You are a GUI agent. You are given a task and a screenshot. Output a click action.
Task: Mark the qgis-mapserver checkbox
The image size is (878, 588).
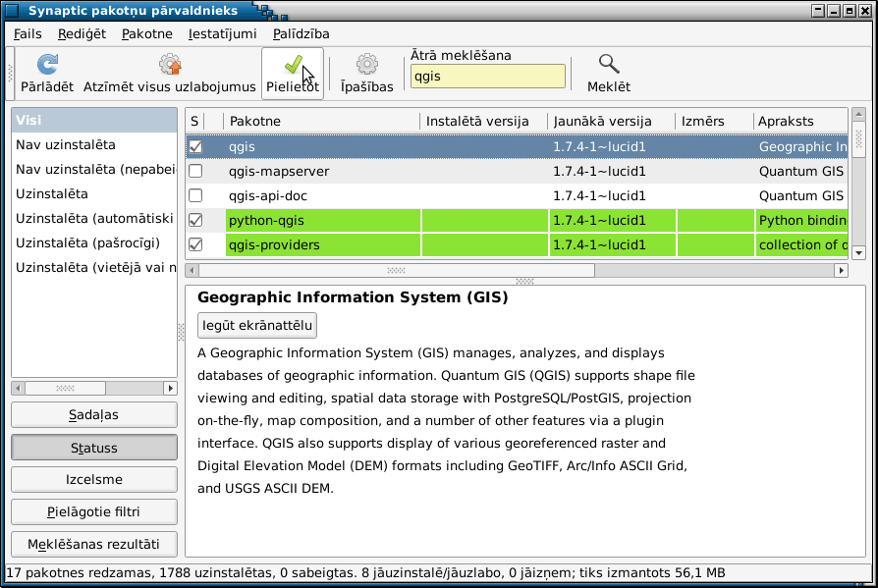(195, 171)
